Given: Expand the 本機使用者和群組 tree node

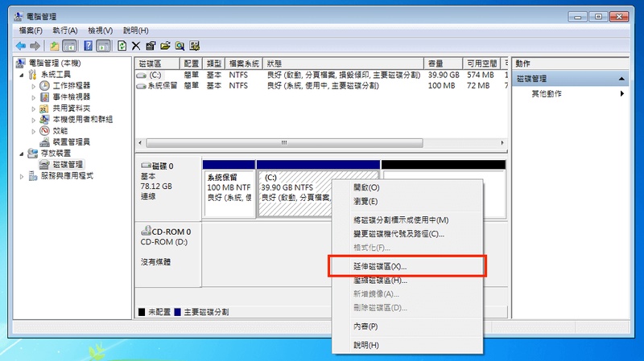Looking at the screenshot, I should click(34, 120).
